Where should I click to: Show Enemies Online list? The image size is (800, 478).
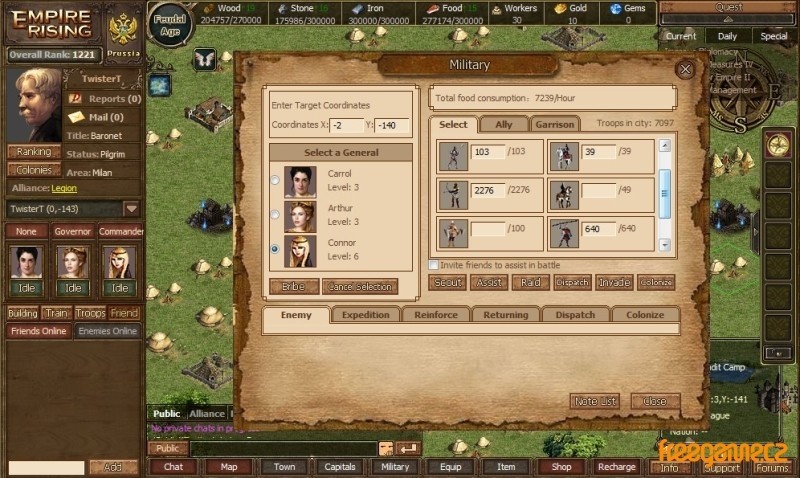click(108, 331)
